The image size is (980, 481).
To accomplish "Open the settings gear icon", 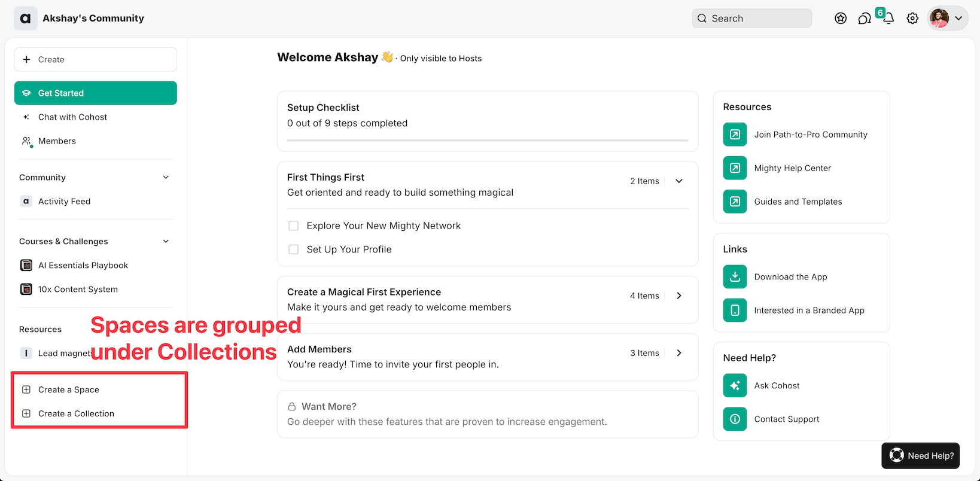I will (912, 19).
